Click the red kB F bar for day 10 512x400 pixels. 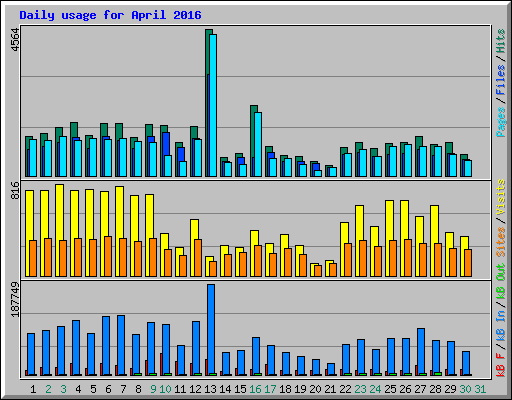pos(161,364)
